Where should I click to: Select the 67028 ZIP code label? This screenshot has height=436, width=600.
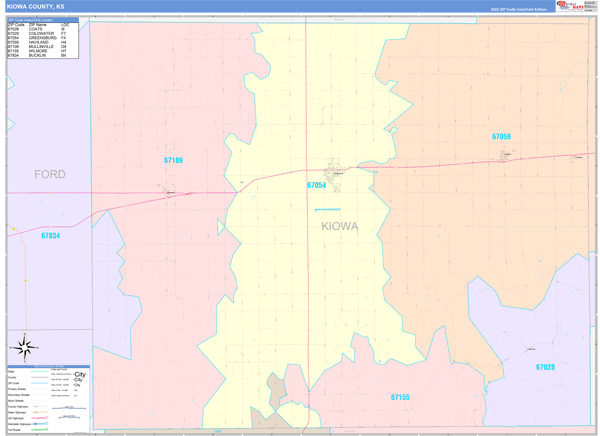(545, 367)
